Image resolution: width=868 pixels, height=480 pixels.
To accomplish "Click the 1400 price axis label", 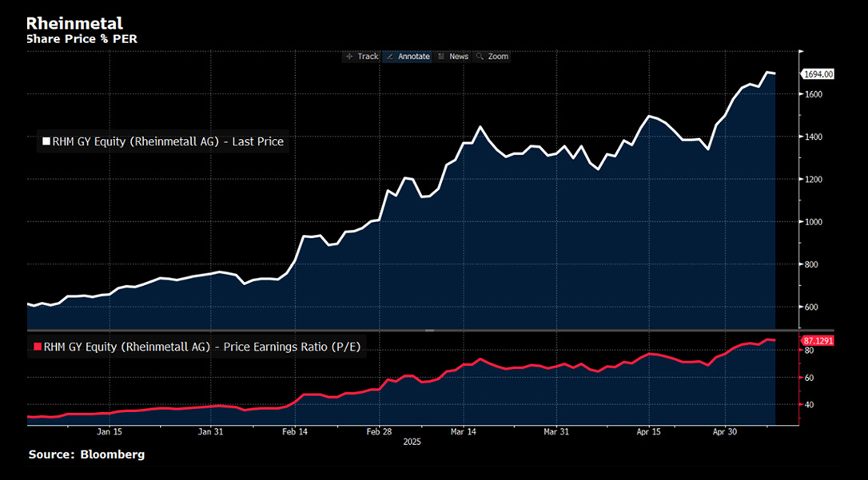I will coord(813,137).
